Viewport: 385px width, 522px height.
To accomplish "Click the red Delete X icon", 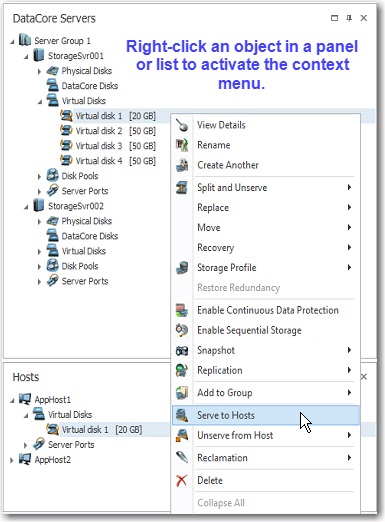I will [182, 480].
